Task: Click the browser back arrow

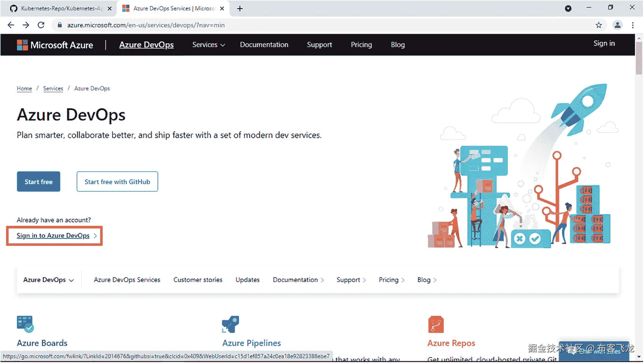Action: tap(11, 25)
